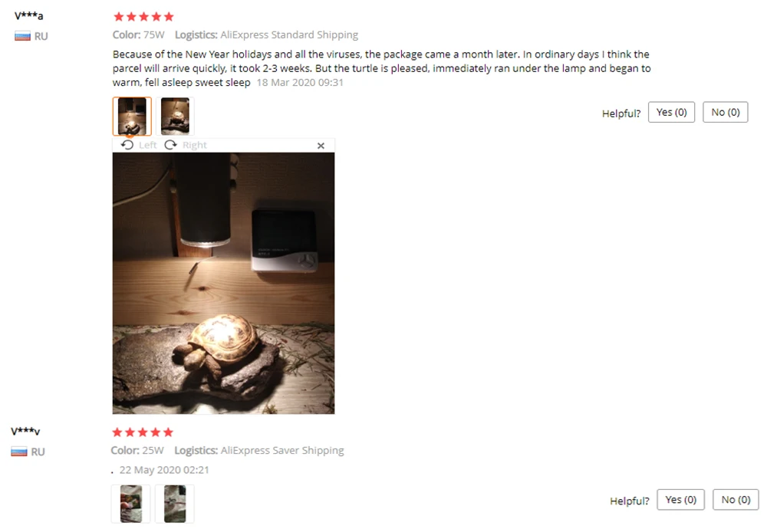Image resolution: width=767 pixels, height=532 pixels.
Task: Vote Yes on V***v's review
Action: 681,499
